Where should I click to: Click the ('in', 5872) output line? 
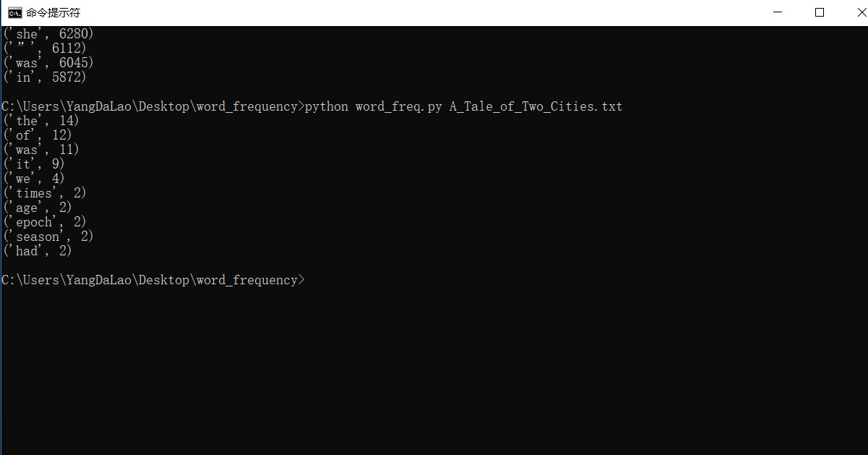click(x=45, y=77)
